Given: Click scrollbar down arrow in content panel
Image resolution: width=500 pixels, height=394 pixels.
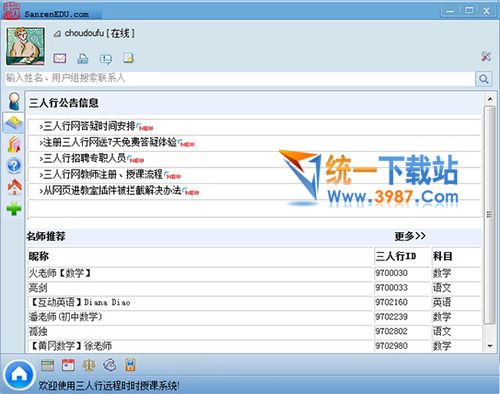Looking at the screenshot, I should (490, 346).
